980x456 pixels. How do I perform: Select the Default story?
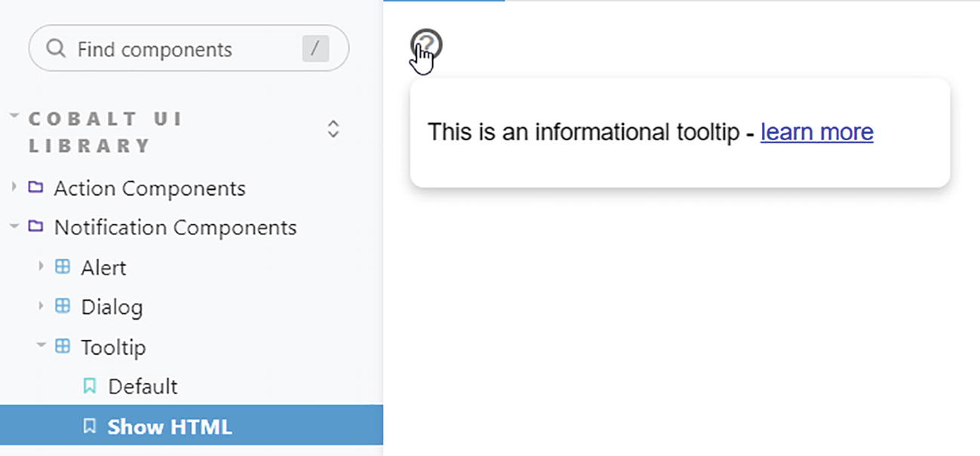tap(143, 387)
